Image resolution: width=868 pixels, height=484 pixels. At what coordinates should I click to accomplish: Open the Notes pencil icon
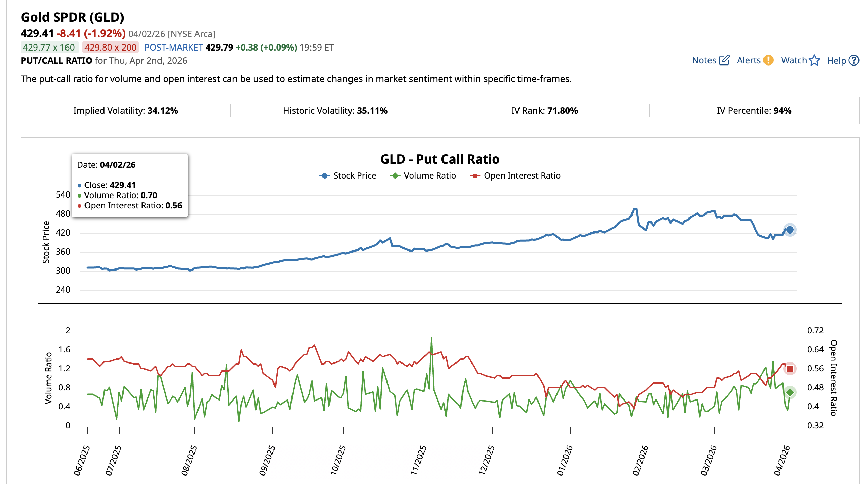724,60
